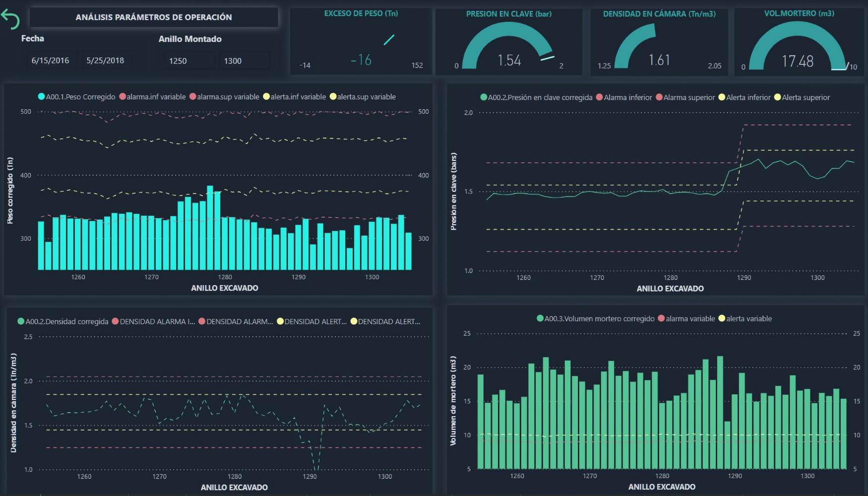This screenshot has height=496, width=868.
Task: Click the Alerta superior legend entry
Action: click(x=802, y=97)
